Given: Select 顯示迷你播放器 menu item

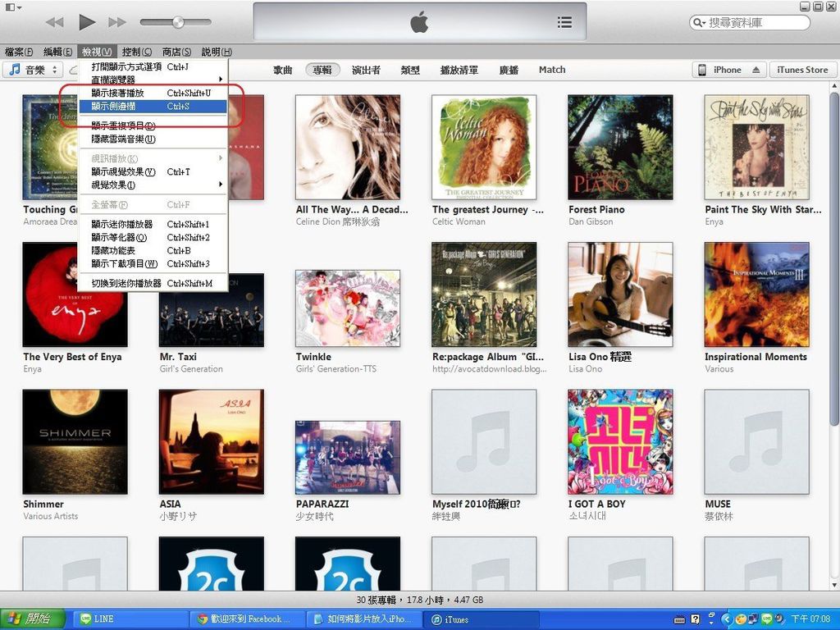Looking at the screenshot, I should (153, 225).
